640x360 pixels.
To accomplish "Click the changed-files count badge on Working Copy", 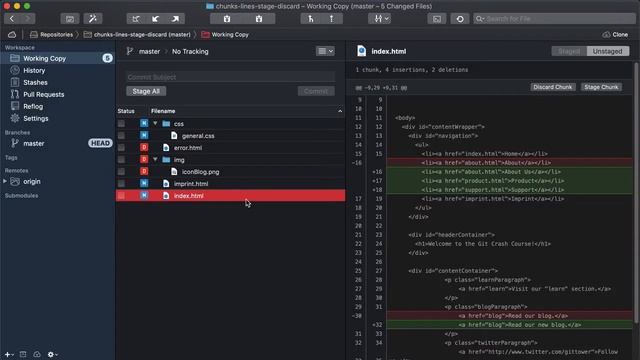I will (107, 58).
